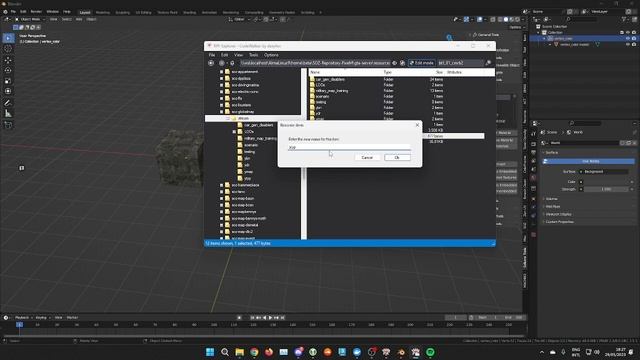Screen dimensions: 640x360
Task: Jump to timeline end frame button
Action: tap(282, 318)
